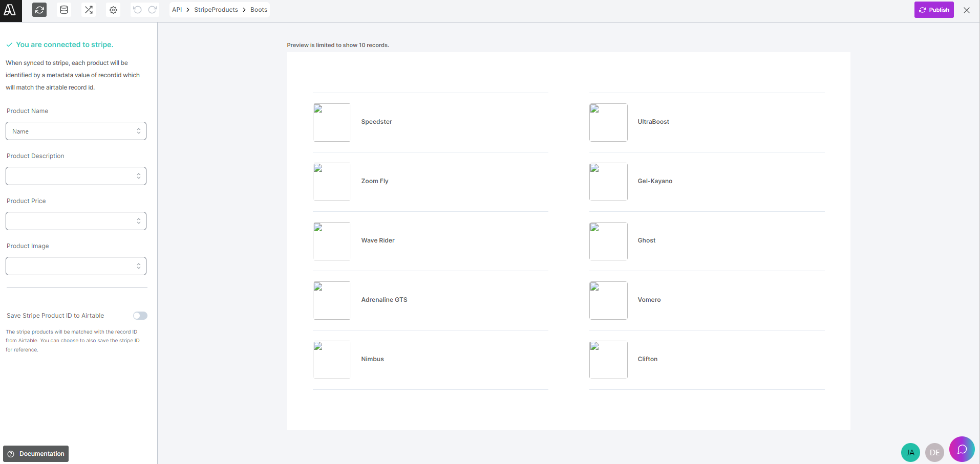
Task: Select the UltraBoost product name
Action: [653, 122]
